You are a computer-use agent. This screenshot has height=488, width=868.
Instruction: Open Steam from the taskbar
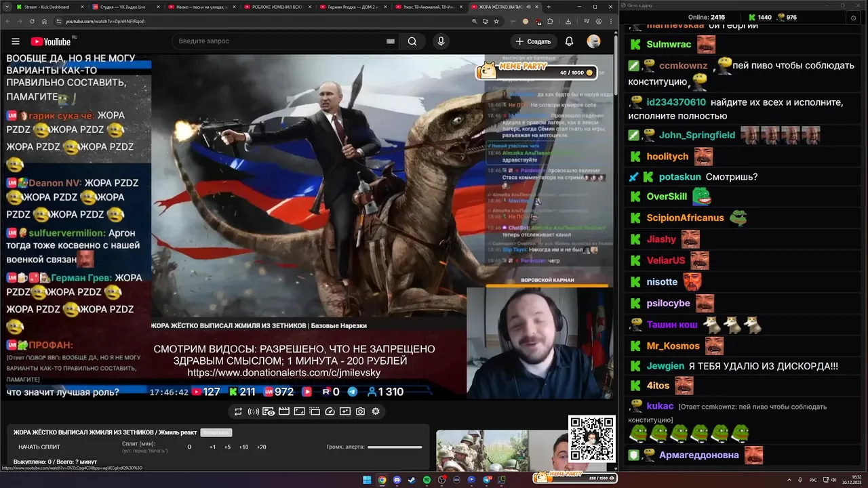(x=412, y=480)
